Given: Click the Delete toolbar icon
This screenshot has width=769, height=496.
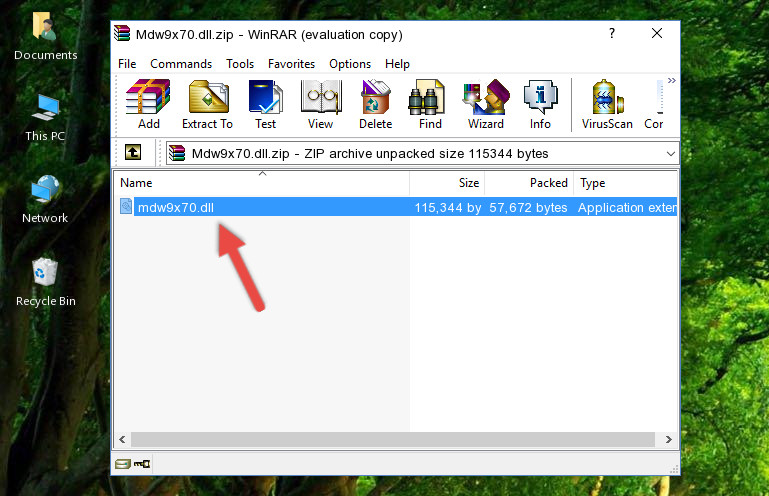Looking at the screenshot, I should click(376, 104).
